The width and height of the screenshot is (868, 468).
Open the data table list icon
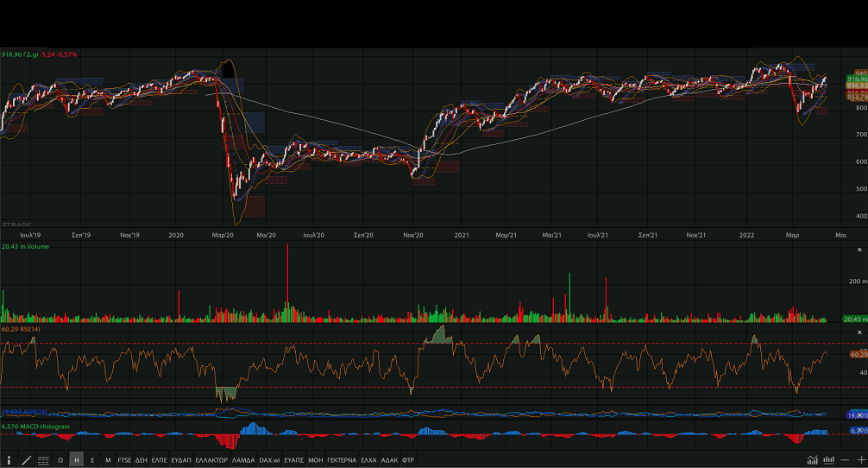43,460
